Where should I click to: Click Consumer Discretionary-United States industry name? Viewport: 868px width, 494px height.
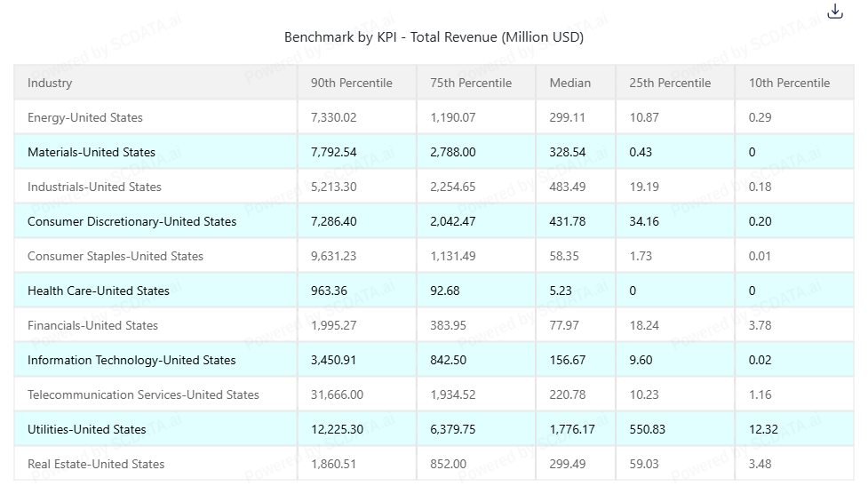click(131, 221)
